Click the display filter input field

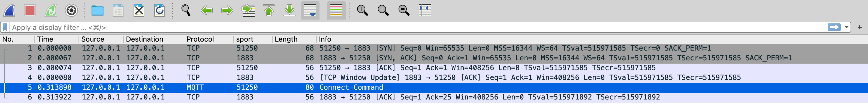[x=404, y=27]
